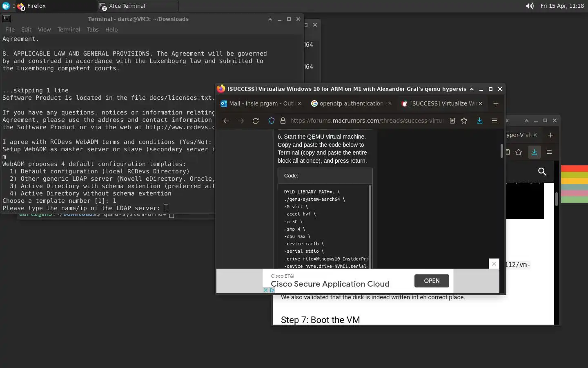Image resolution: width=588 pixels, height=368 pixels.
Task: Open the Xfce applications menu icon
Action: coord(6,6)
